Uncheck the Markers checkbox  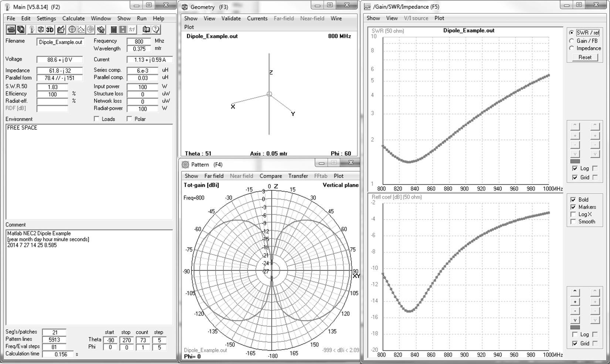[x=573, y=207]
